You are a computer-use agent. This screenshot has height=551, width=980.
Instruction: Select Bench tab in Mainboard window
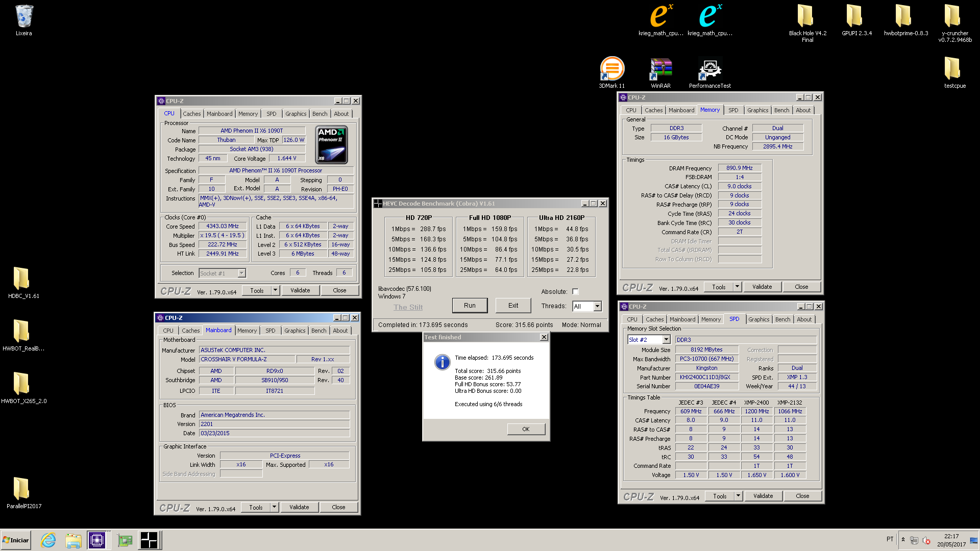[318, 331]
